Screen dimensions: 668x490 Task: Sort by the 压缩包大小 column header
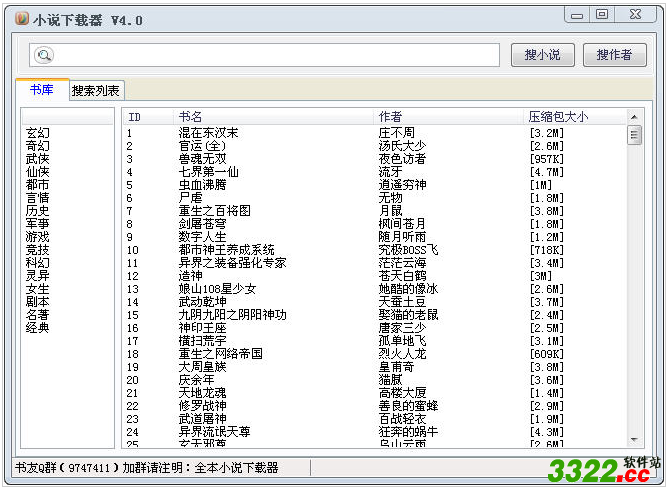(x=575, y=117)
